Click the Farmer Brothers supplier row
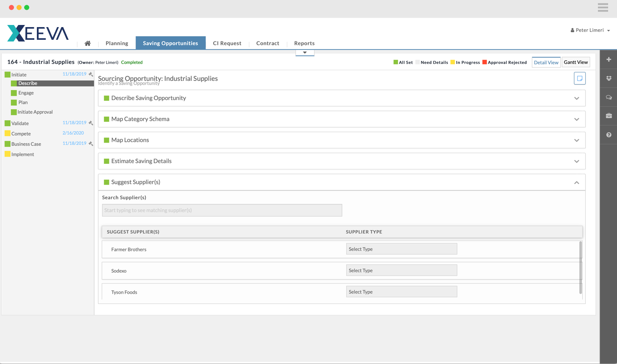 click(x=342, y=249)
